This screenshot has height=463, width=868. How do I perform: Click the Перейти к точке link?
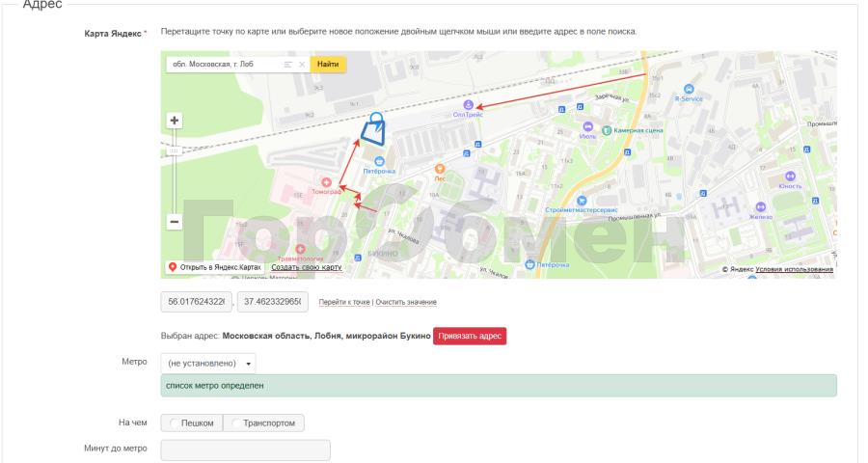click(x=344, y=302)
